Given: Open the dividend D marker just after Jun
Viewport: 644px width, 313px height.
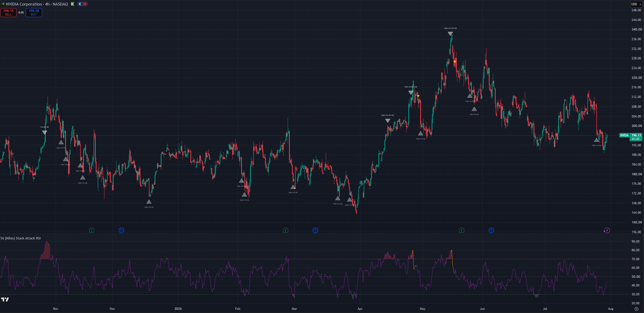Looking at the screenshot, I should click(491, 230).
